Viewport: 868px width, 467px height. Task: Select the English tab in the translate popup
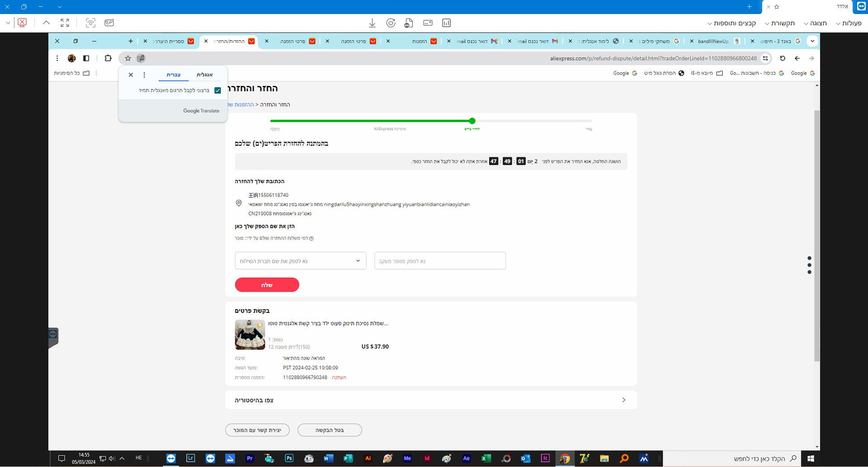tap(205, 75)
